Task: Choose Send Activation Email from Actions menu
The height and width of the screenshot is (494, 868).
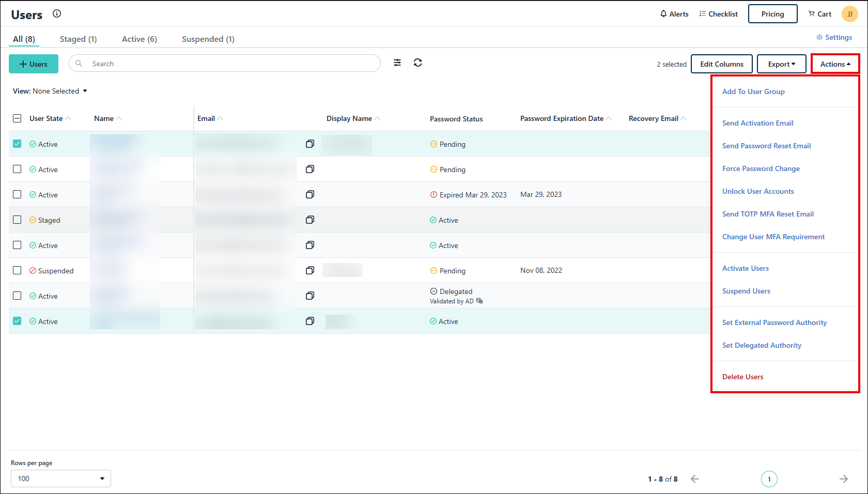Action: tap(758, 123)
